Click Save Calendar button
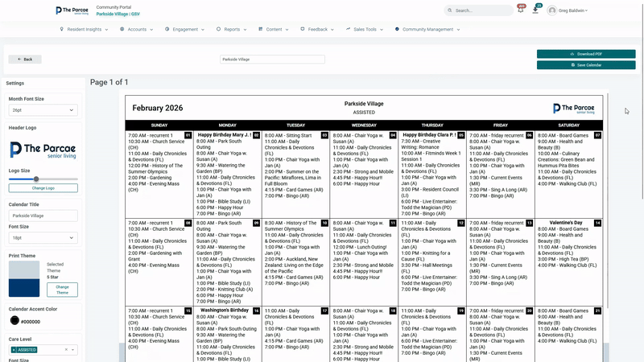 (x=586, y=65)
